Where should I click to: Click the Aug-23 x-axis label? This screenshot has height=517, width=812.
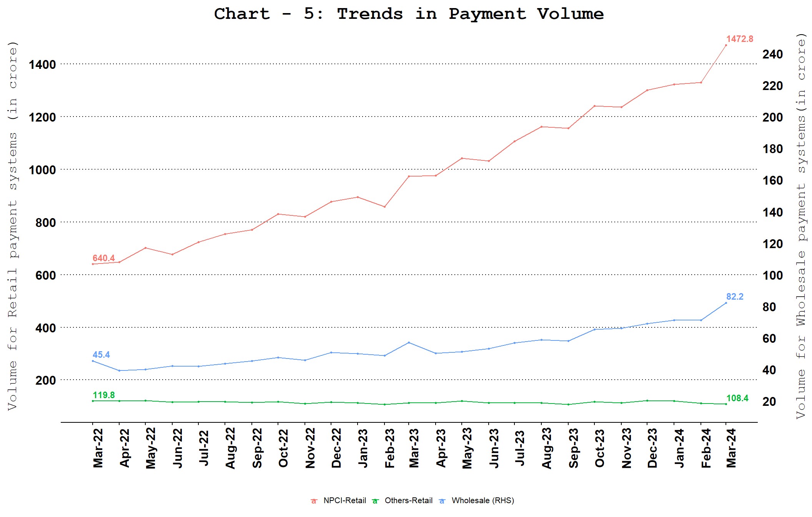(x=547, y=448)
